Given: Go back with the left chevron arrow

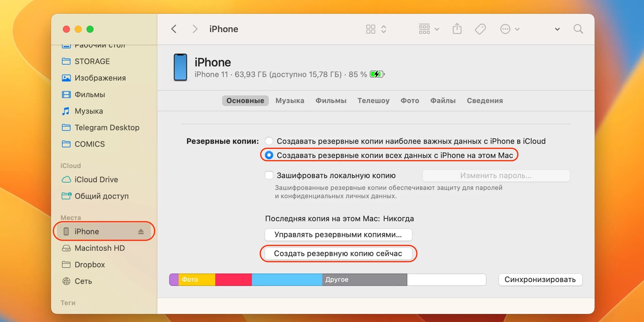Looking at the screenshot, I should pos(174,29).
